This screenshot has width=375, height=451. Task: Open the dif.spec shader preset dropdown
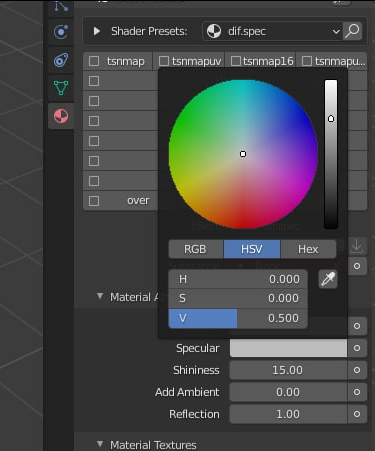pyautogui.click(x=272, y=31)
